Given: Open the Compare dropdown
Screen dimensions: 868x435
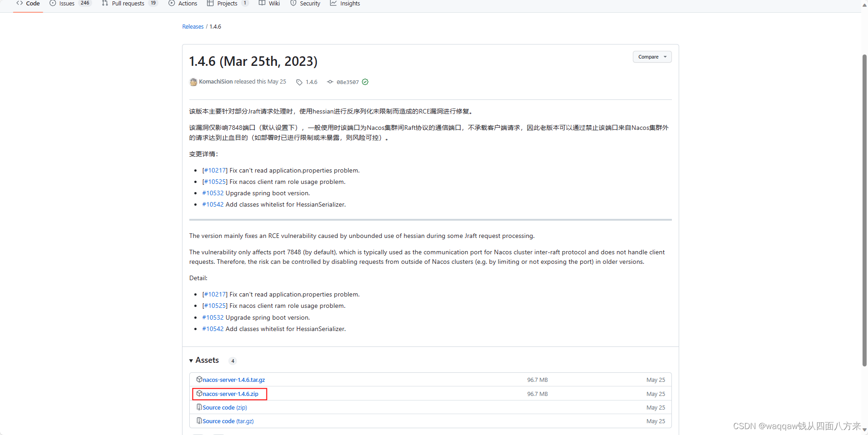Looking at the screenshot, I should [652, 57].
